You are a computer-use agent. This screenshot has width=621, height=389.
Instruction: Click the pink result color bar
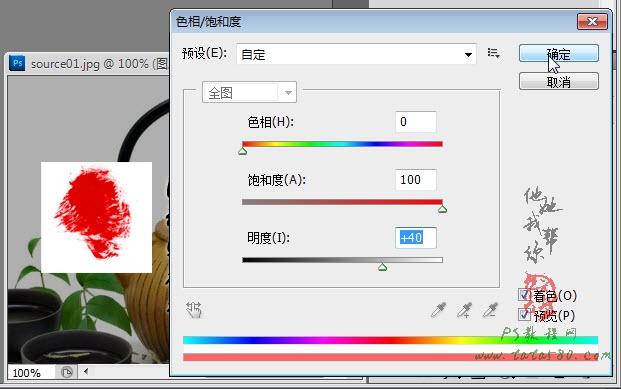390,357
